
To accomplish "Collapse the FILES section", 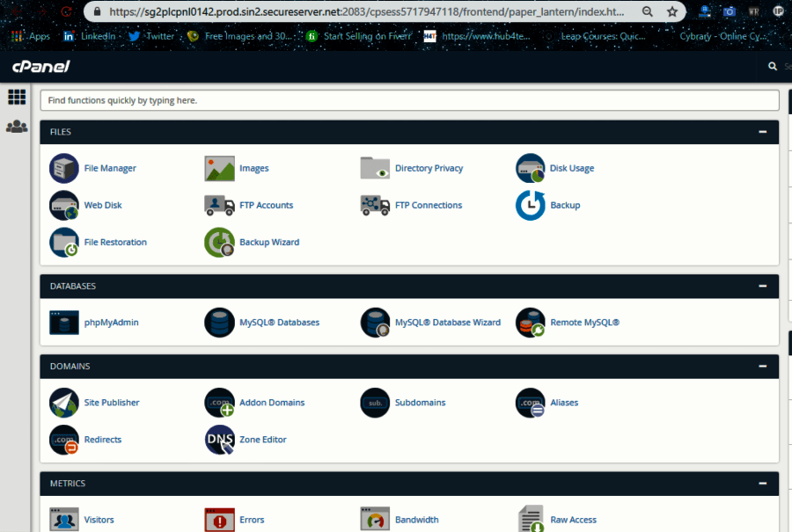I will pyautogui.click(x=763, y=132).
